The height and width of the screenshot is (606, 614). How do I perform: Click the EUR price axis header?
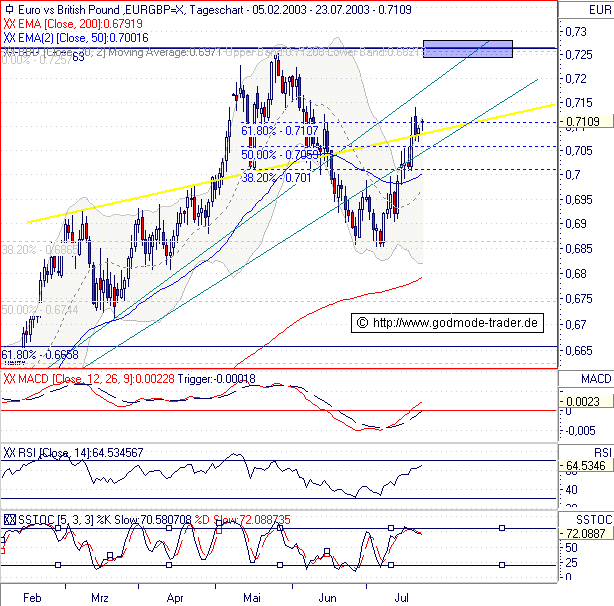[x=585, y=9]
